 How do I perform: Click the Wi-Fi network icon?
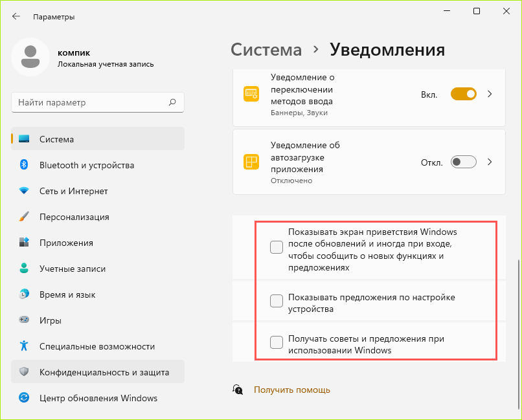(x=24, y=190)
